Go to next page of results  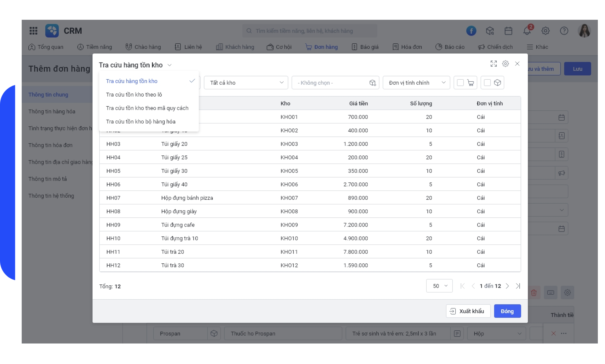pyautogui.click(x=507, y=286)
